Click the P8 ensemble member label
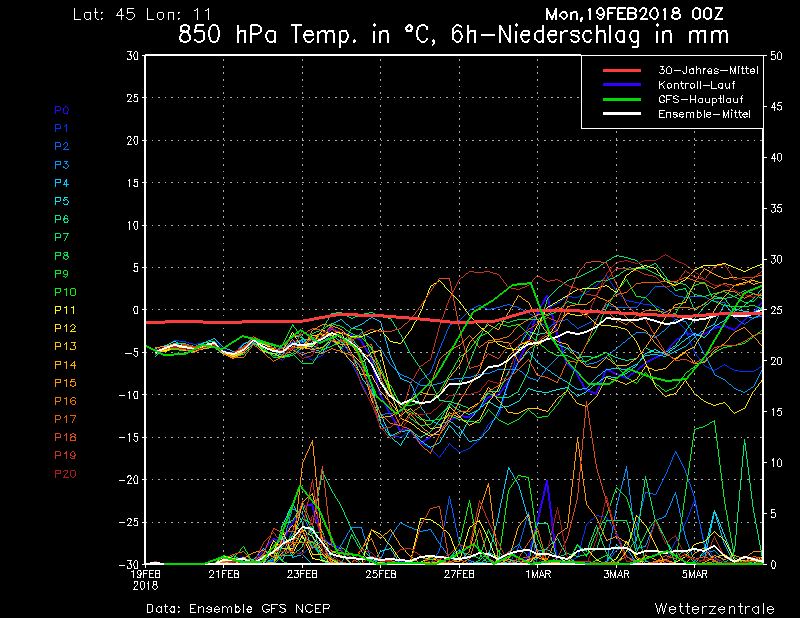The image size is (800, 618). (x=62, y=256)
